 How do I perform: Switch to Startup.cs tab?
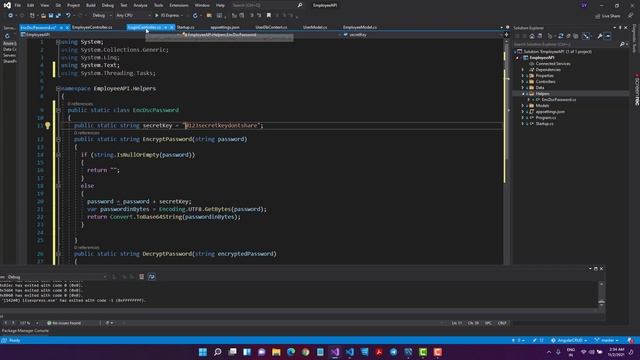(186, 27)
